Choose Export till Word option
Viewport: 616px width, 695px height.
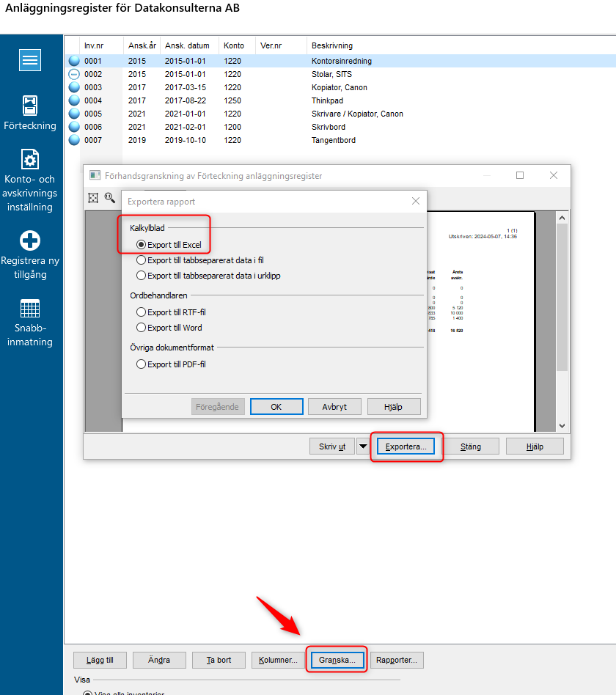click(169, 328)
